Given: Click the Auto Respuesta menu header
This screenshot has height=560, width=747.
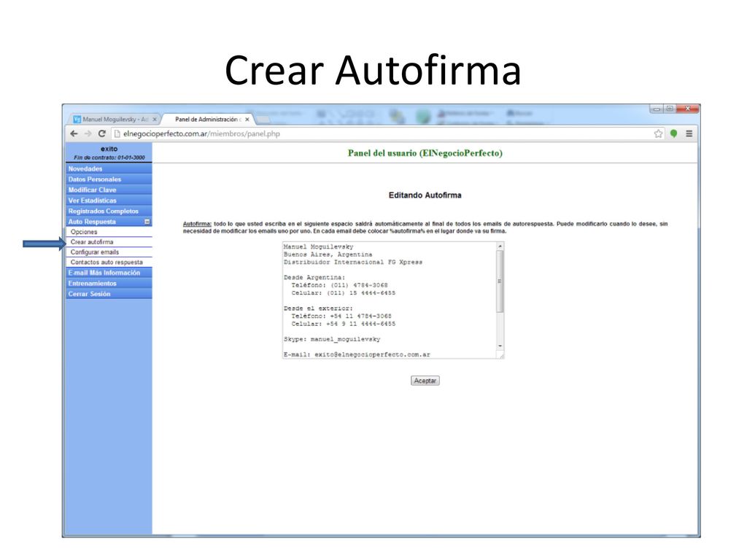Looking at the screenshot, I should click(109, 222).
